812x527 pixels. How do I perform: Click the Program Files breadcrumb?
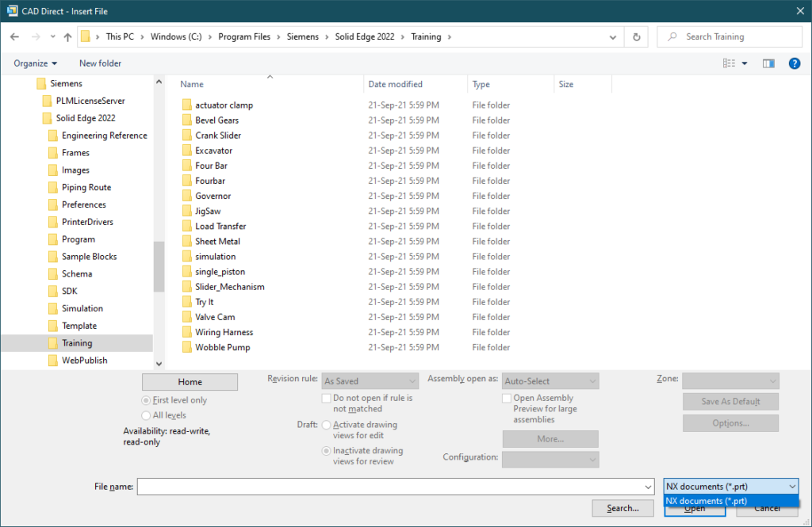244,36
